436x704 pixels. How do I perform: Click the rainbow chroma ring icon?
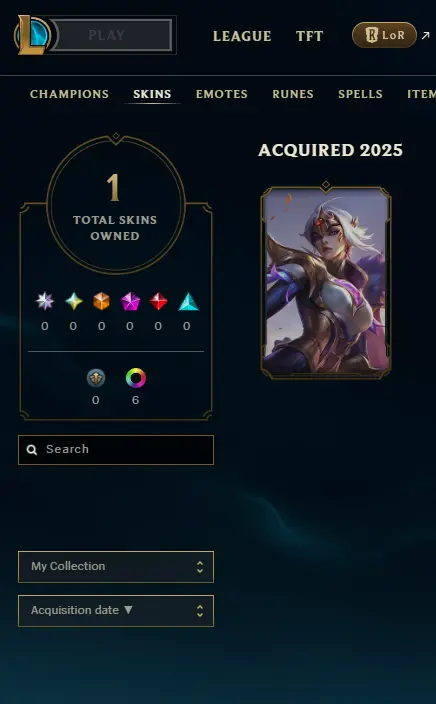point(136,378)
